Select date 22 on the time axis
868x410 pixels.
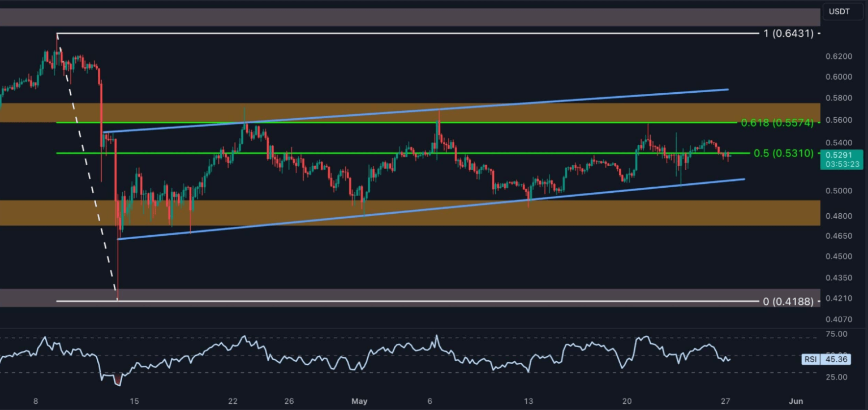point(233,402)
